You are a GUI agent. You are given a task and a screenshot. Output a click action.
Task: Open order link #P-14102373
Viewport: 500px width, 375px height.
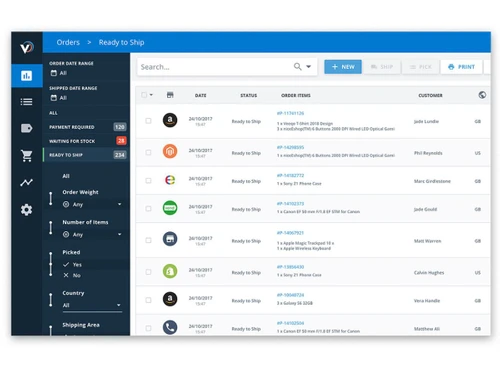290,203
